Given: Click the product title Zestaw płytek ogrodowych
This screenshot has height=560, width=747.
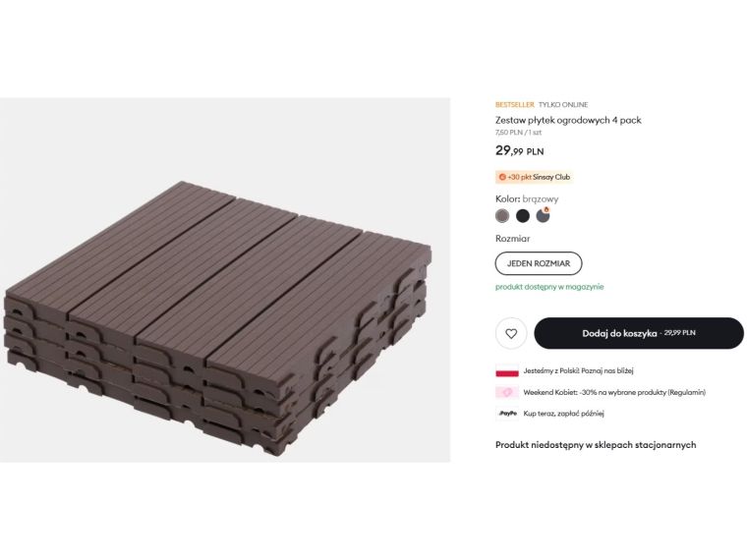Looking at the screenshot, I should 568,120.
